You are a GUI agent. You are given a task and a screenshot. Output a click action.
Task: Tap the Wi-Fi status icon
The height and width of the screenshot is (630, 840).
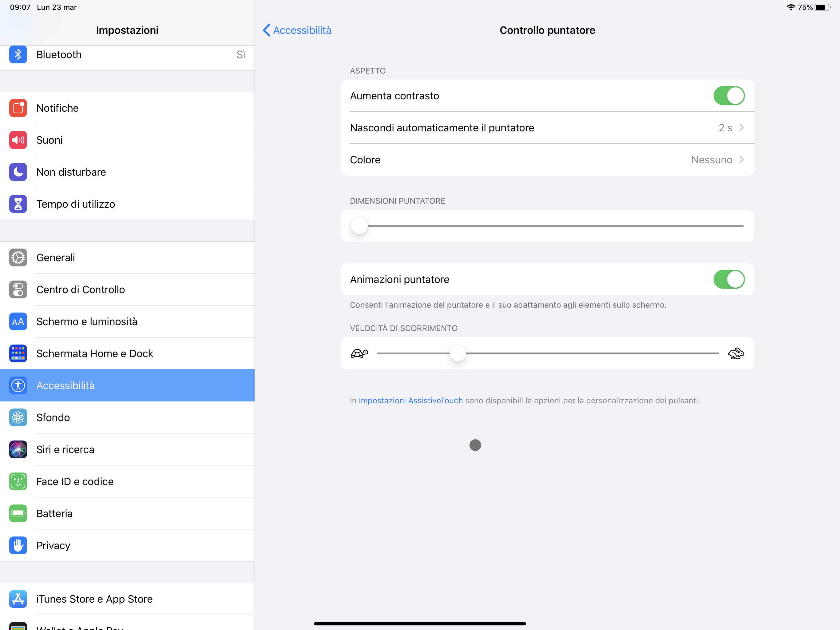point(790,7)
